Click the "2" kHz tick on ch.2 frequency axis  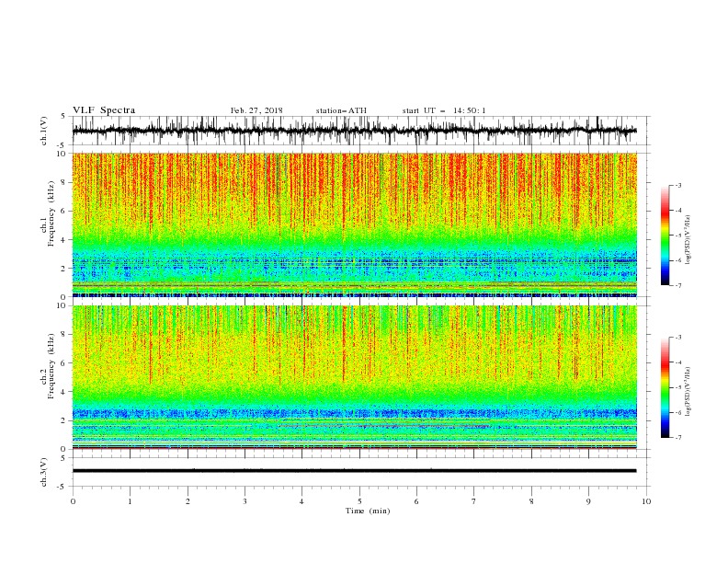point(64,420)
